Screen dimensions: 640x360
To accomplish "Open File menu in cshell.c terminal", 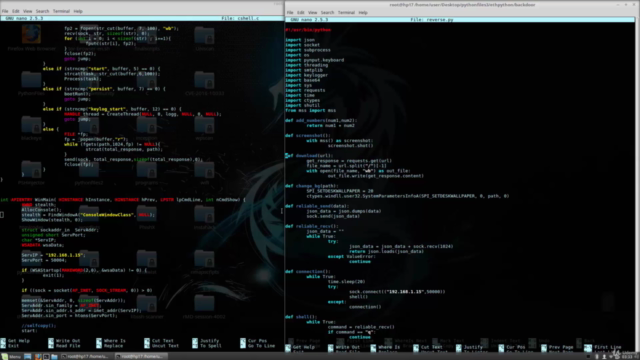I will pos(5,11).
